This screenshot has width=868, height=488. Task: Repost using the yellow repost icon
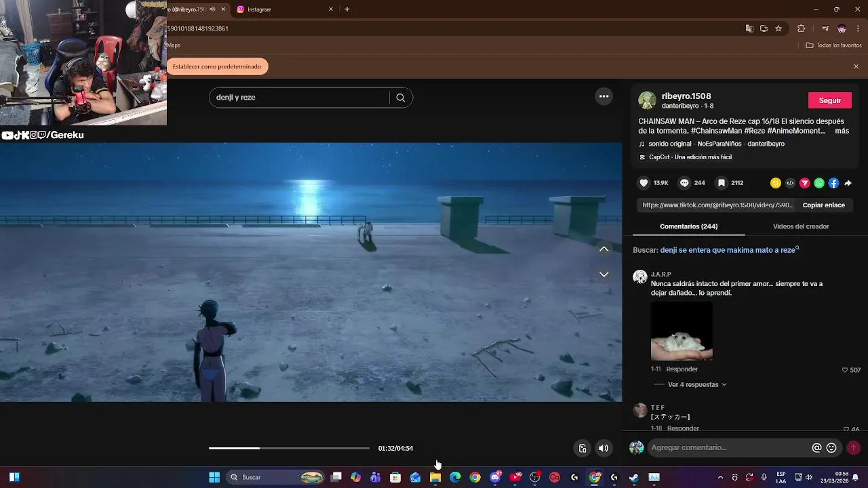pyautogui.click(x=776, y=183)
